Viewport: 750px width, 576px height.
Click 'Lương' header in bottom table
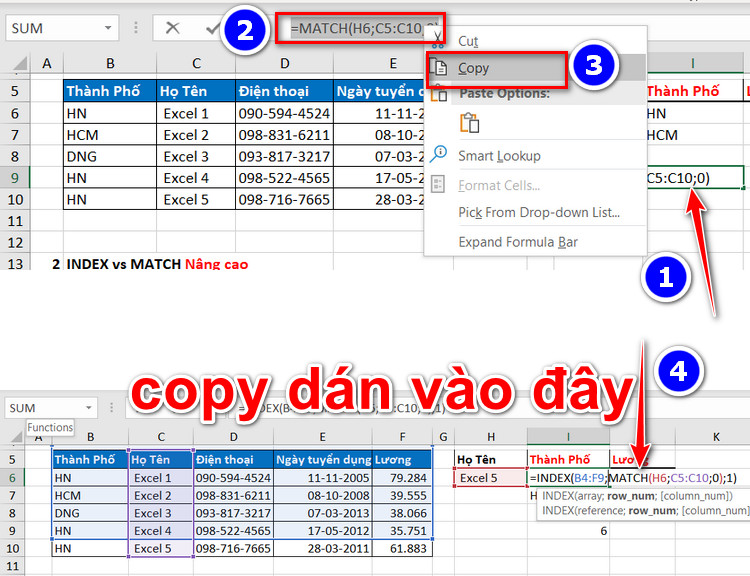[x=402, y=460]
